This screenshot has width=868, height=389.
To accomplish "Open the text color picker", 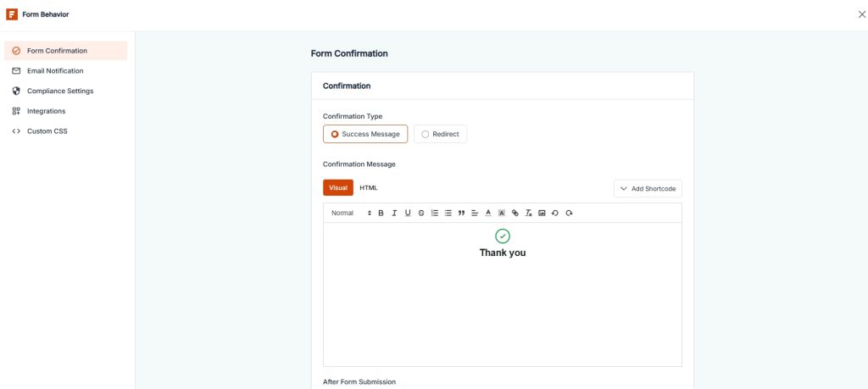I will 488,213.
